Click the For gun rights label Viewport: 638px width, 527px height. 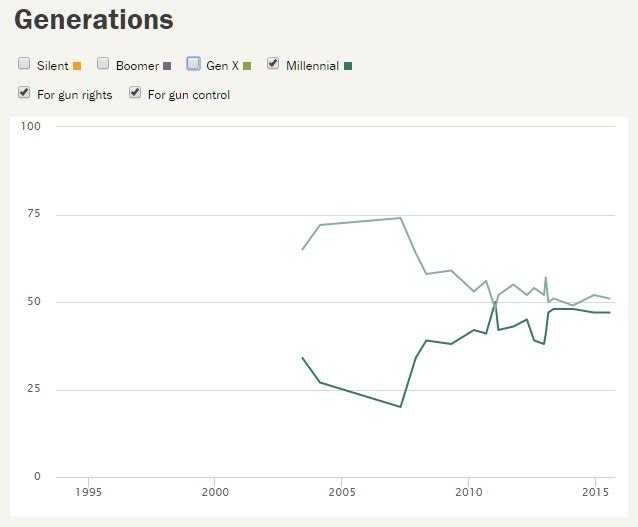tap(74, 95)
